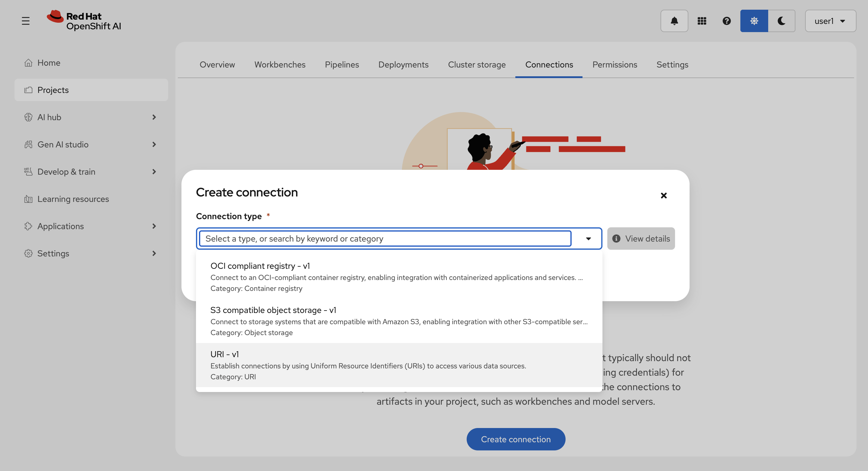Image resolution: width=868 pixels, height=471 pixels.
Task: Open Learning resources in sidebar
Action: (x=73, y=199)
